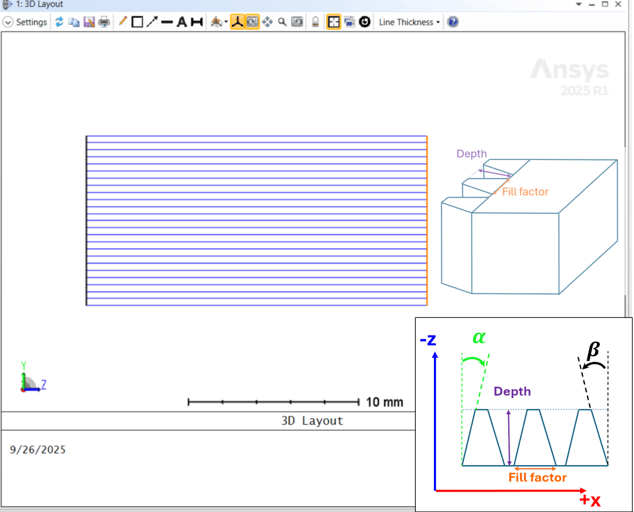The width and height of the screenshot is (634, 512).
Task: Open the camera view dropdown arrow
Action: [x=226, y=22]
